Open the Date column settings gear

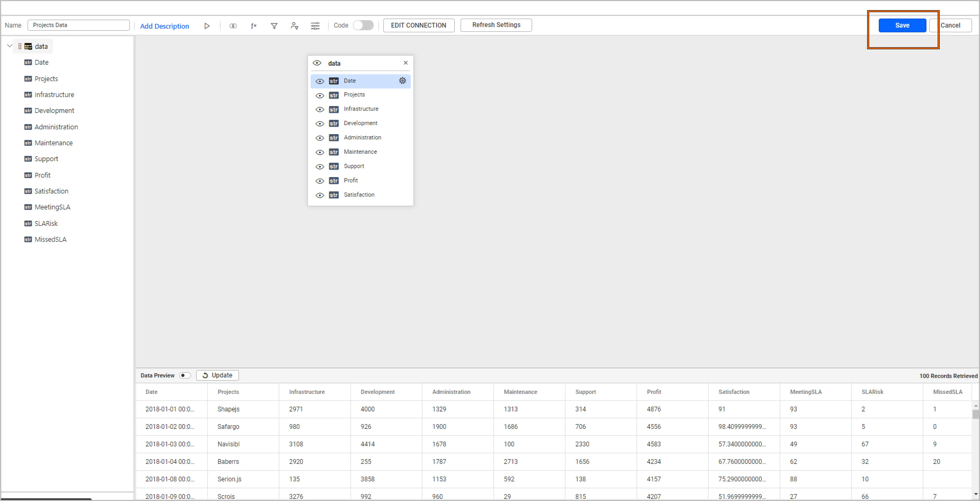click(x=402, y=81)
